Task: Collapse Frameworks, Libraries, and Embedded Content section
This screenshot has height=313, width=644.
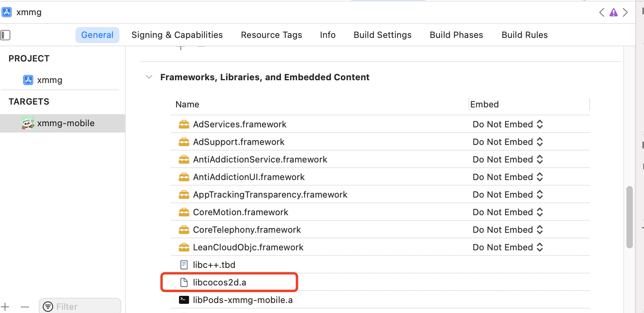Action: tap(149, 77)
